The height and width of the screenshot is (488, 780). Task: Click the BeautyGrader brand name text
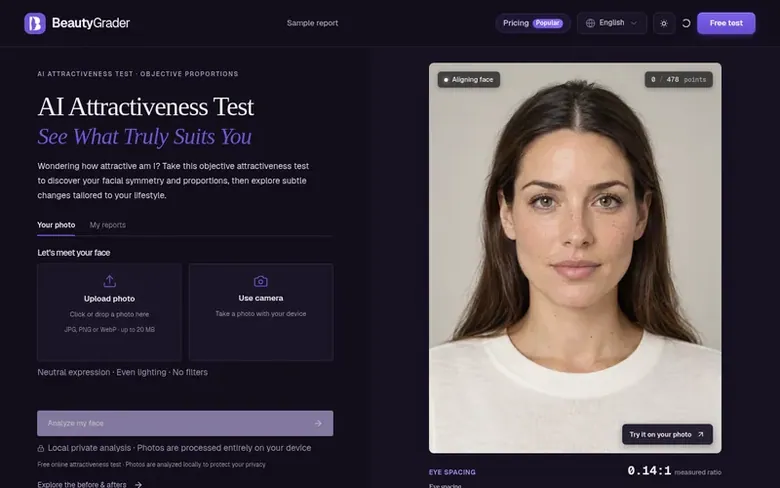click(91, 23)
